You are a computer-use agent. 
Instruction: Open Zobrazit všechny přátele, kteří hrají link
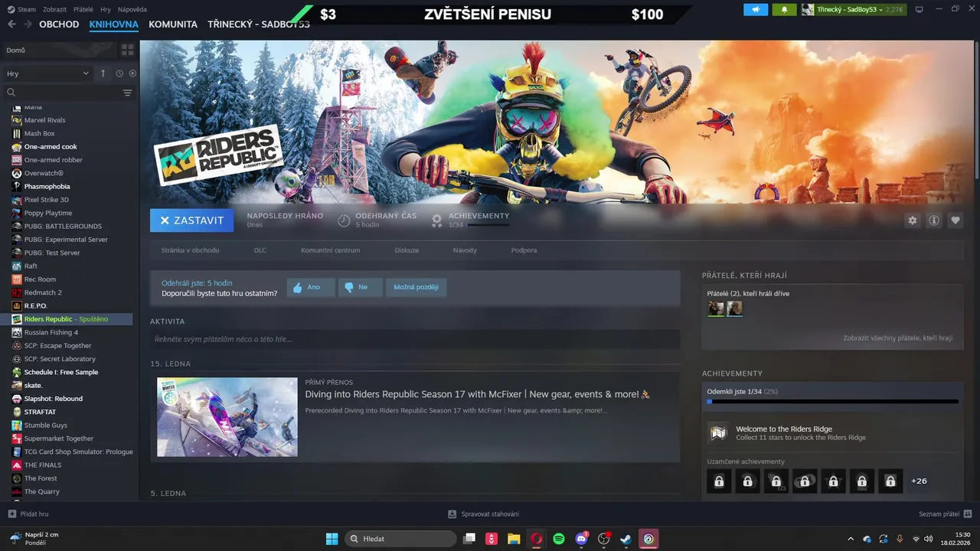897,337
